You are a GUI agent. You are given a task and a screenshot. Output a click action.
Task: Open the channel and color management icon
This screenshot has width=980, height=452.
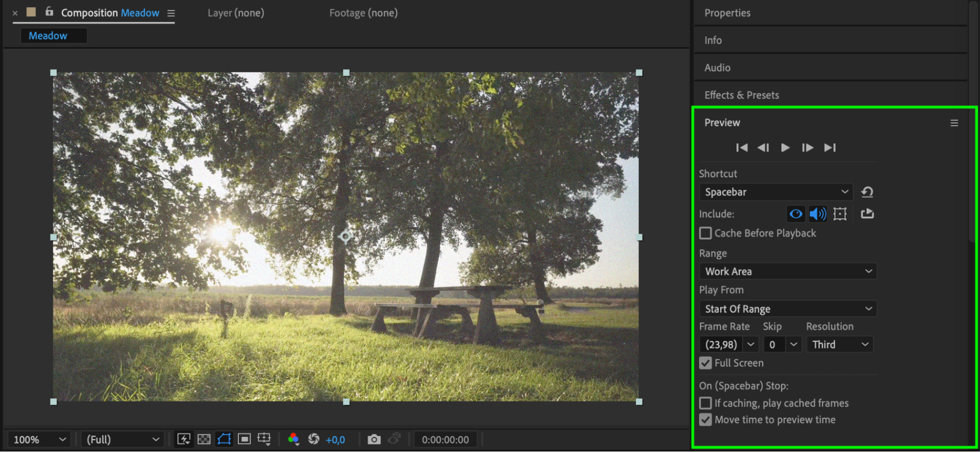pos(293,439)
